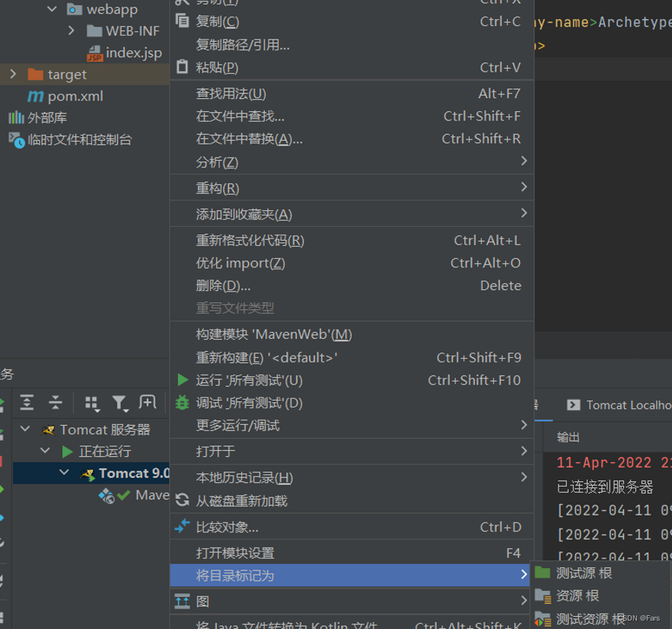
Task: Click the Copy icon next to 复制(C)
Action: pos(182,21)
